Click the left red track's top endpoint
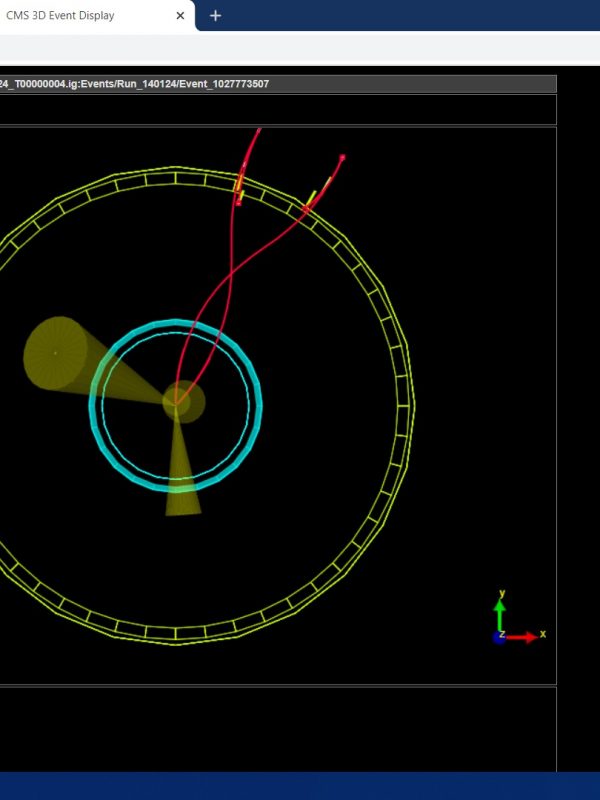The width and height of the screenshot is (600, 800). click(x=259, y=130)
